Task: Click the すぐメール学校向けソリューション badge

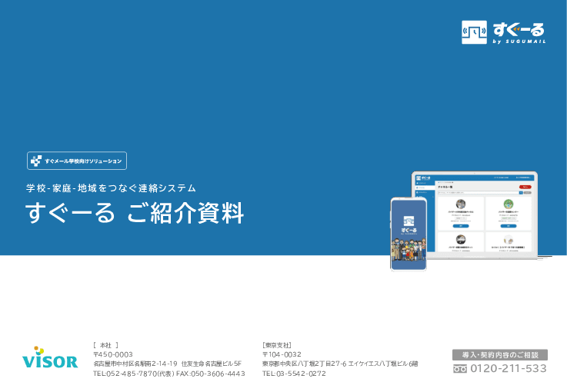Action: coord(77,161)
